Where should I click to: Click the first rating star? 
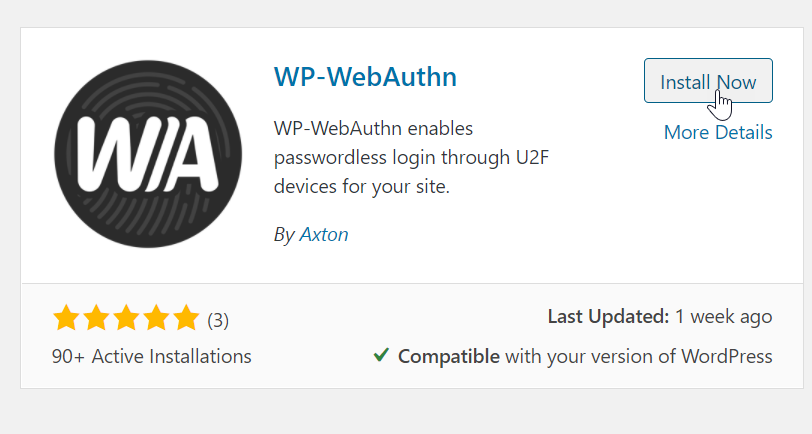[67, 320]
